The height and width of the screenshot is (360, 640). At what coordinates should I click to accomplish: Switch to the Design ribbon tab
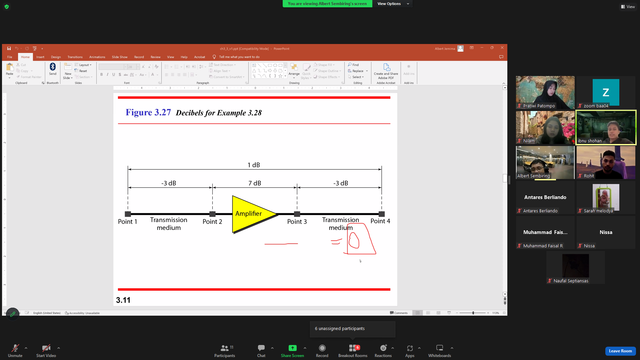(x=56, y=57)
